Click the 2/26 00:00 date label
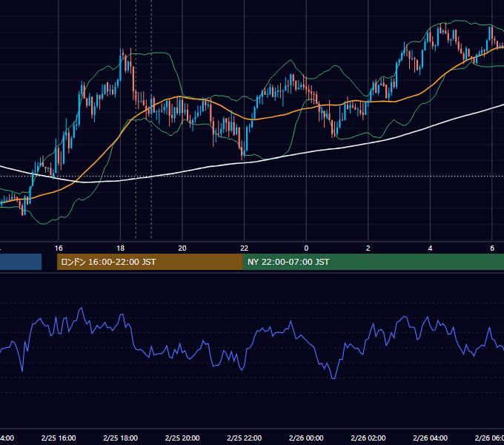 click(306, 438)
